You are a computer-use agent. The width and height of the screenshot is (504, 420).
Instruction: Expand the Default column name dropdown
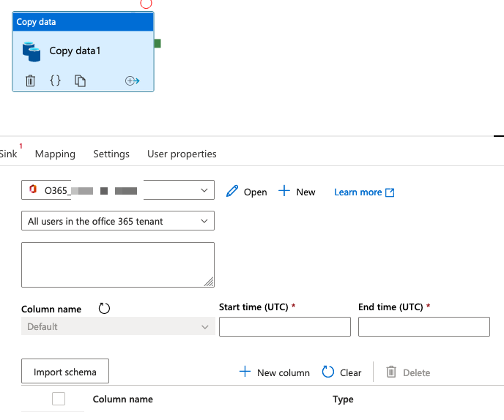pos(118,326)
